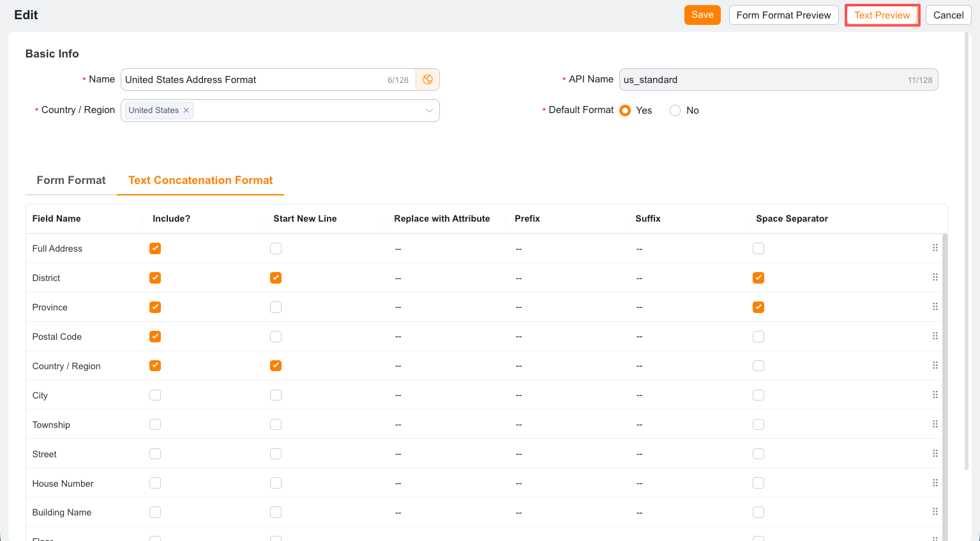The width and height of the screenshot is (980, 541).
Task: Click drag handle for Street row
Action: tap(935, 453)
